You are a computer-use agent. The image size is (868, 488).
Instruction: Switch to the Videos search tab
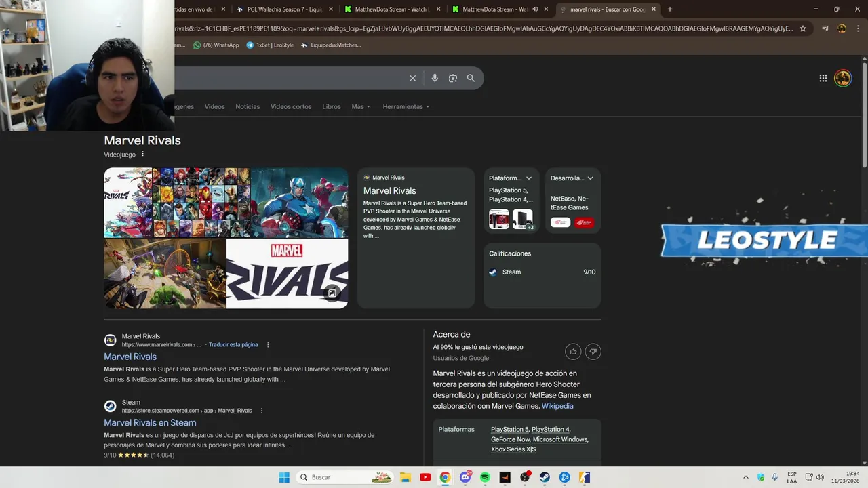click(x=214, y=106)
